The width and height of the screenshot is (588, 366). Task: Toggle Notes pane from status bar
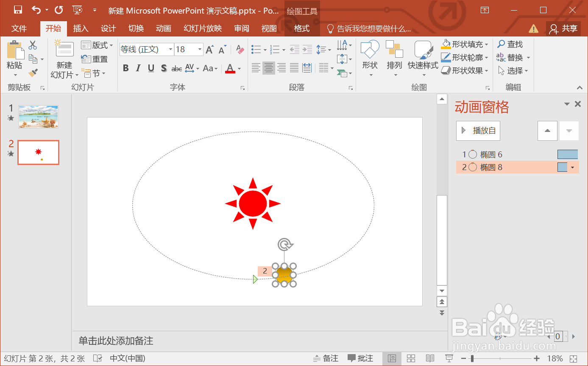(326, 358)
